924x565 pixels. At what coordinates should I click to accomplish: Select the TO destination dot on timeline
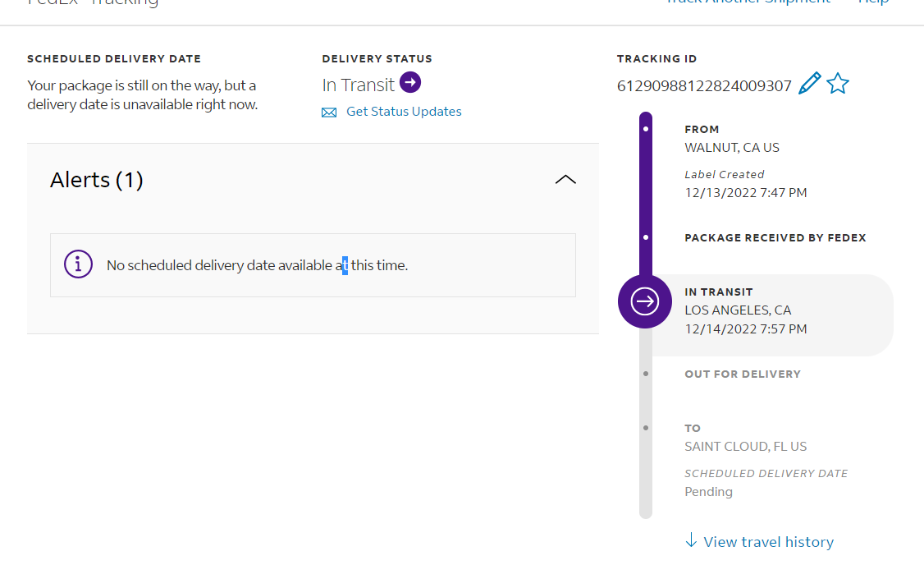pos(646,428)
